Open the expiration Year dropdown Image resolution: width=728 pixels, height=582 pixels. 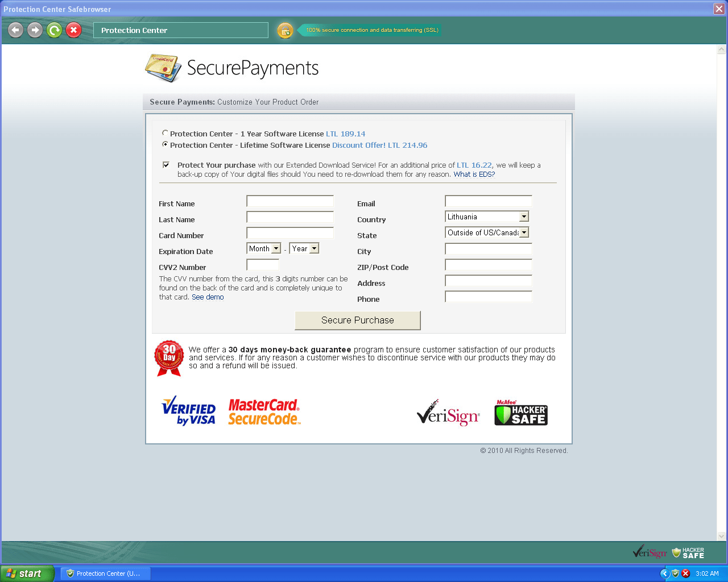pyautogui.click(x=304, y=248)
